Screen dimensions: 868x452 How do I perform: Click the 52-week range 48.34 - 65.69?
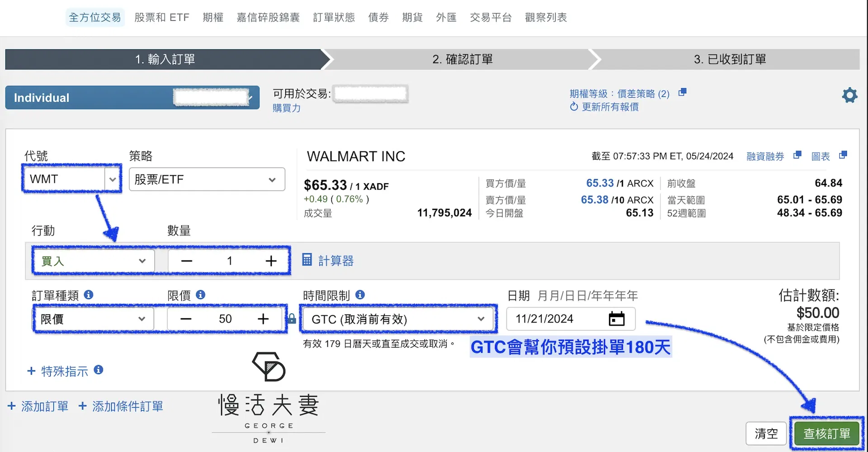tap(809, 213)
